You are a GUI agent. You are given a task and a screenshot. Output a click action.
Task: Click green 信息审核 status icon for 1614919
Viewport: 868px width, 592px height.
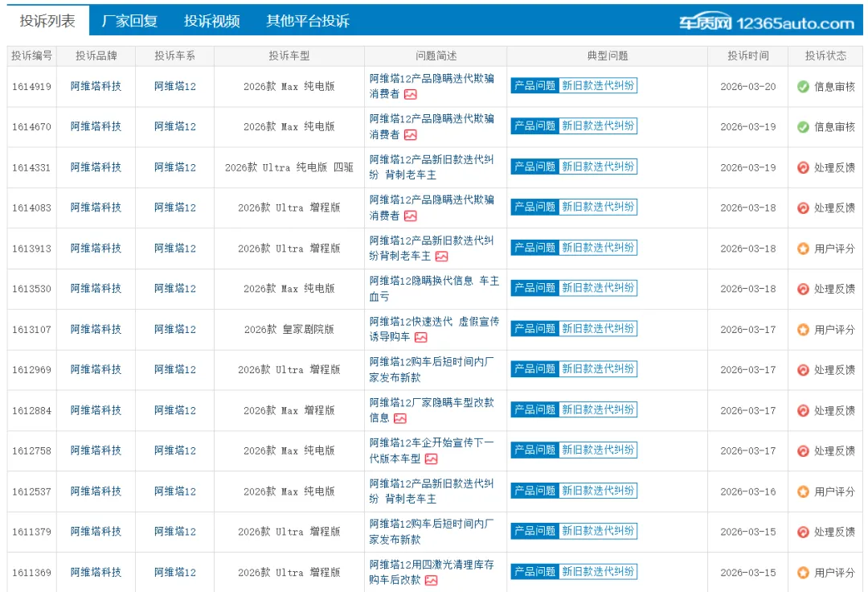(x=803, y=86)
